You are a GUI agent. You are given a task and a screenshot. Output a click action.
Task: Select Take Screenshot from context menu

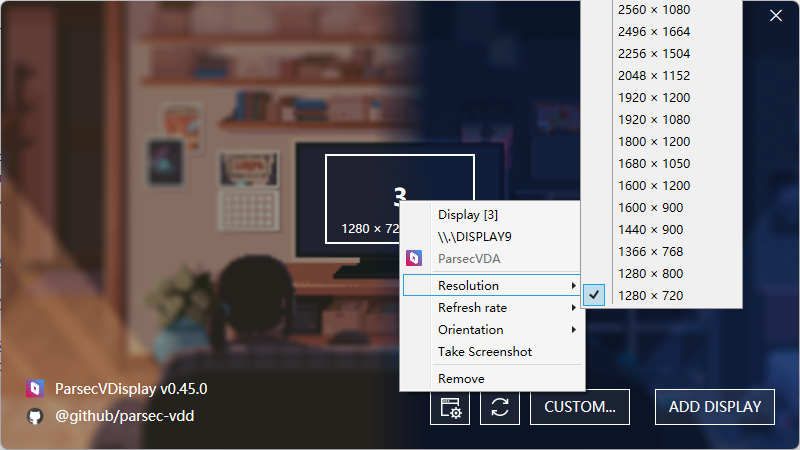485,352
